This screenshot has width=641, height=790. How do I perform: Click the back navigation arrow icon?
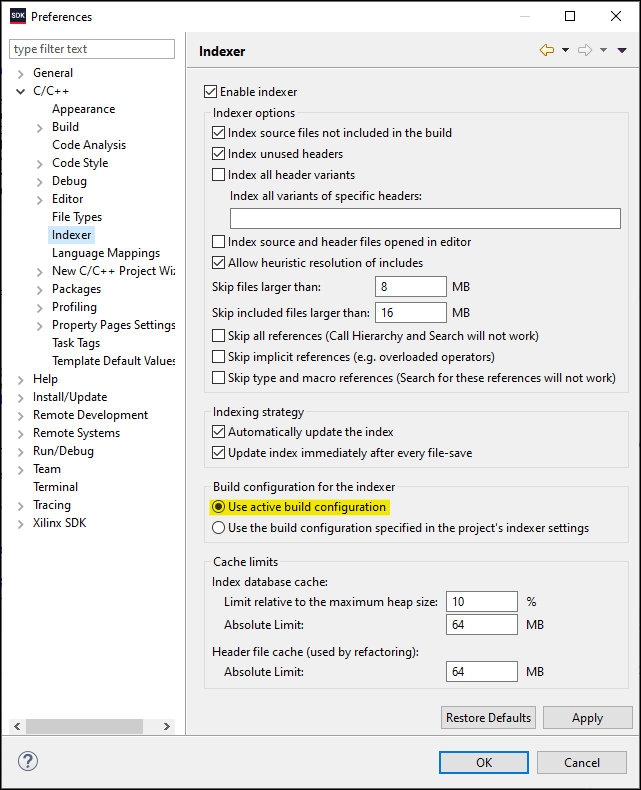546,51
